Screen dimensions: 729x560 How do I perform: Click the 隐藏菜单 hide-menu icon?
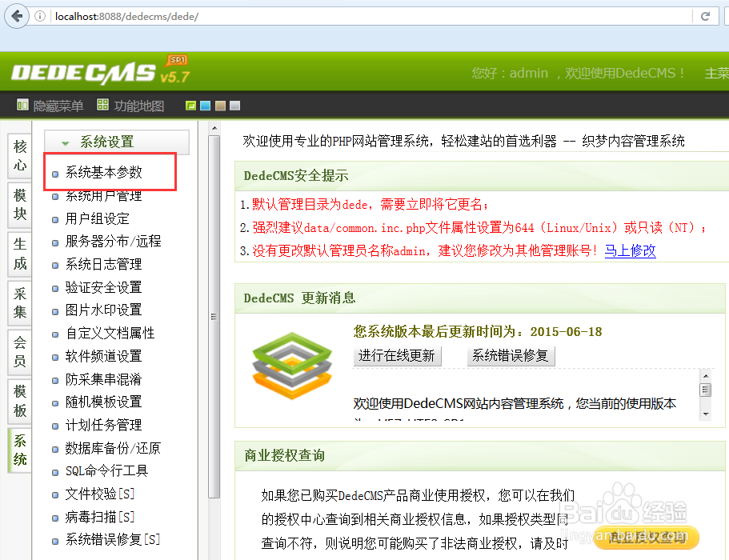[x=22, y=105]
